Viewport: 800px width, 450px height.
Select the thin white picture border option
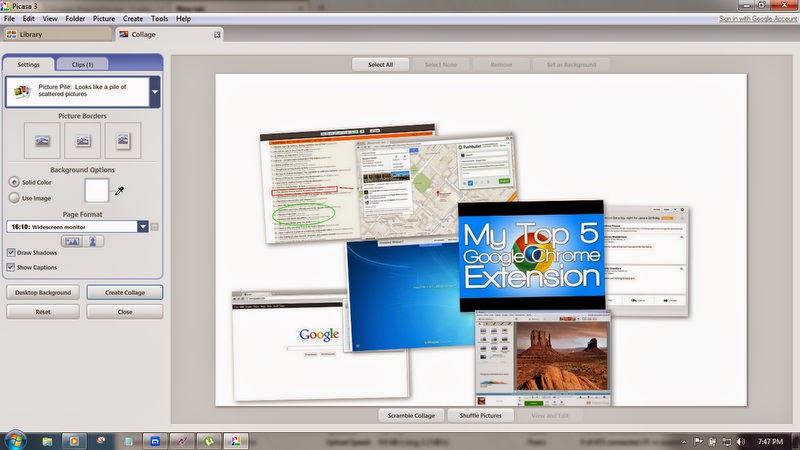[x=83, y=141]
